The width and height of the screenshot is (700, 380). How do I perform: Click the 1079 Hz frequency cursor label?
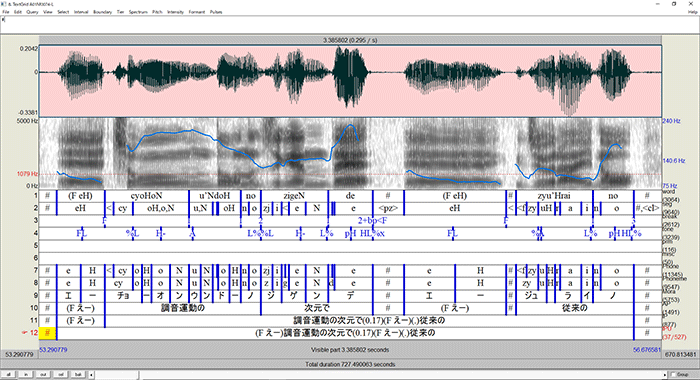[28, 174]
